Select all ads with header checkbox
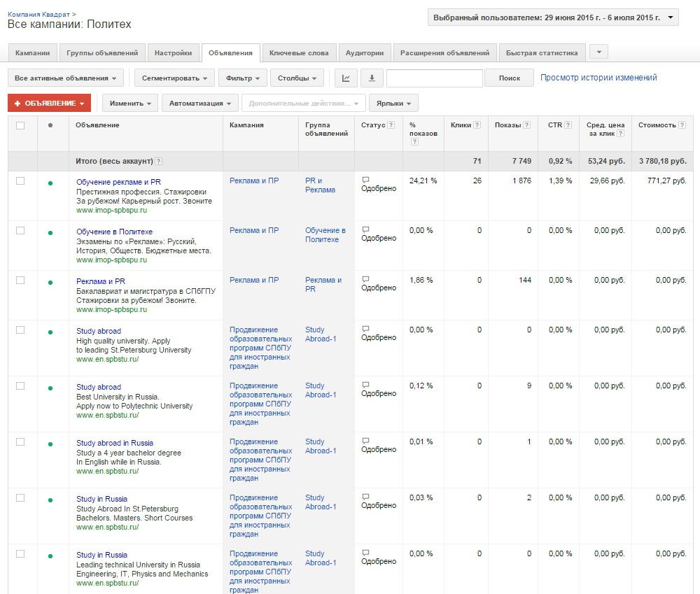Viewport: 700px width, 594px height. coord(20,125)
